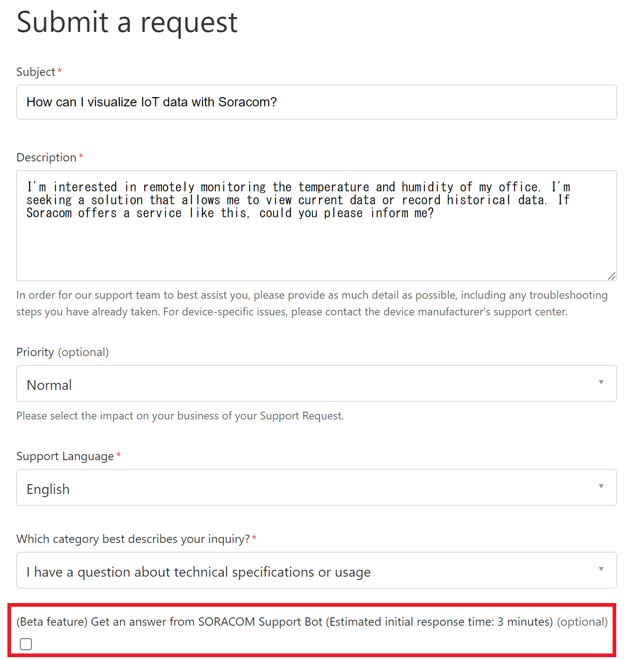Viewport: 644px width, 659px height.
Task: Click the 'Submit a request' heading
Action: (127, 22)
